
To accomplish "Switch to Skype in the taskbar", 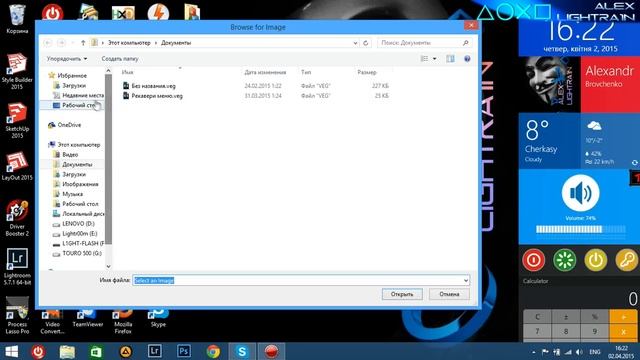I will click(242, 351).
